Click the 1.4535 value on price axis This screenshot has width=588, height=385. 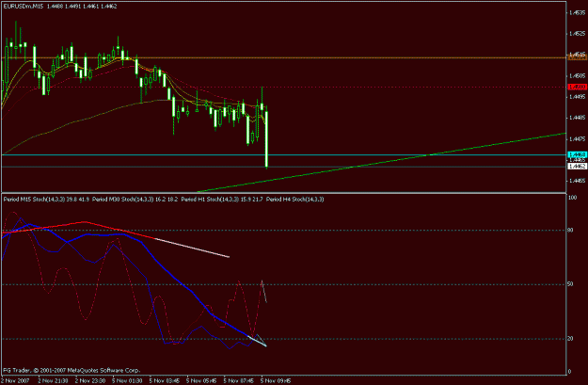click(x=577, y=13)
